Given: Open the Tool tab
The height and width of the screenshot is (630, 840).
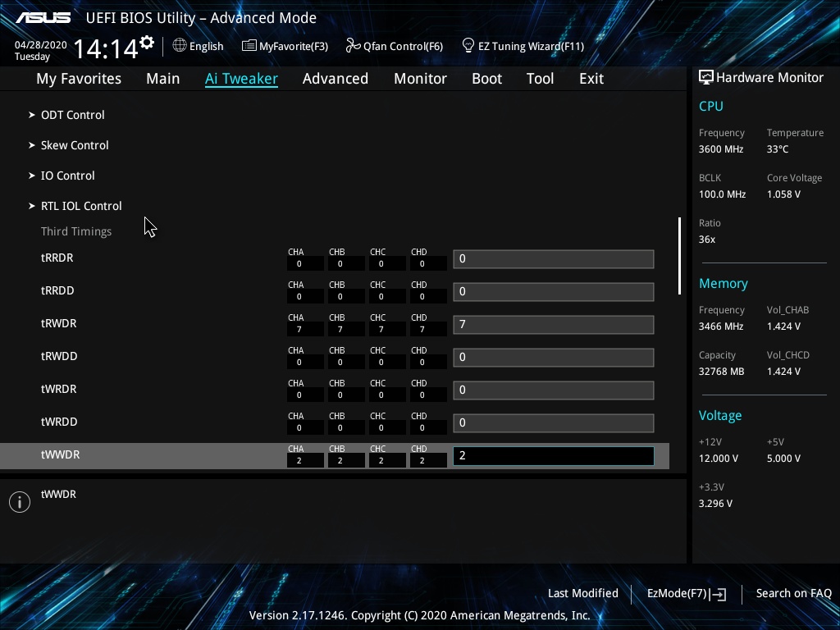Looking at the screenshot, I should point(540,79).
